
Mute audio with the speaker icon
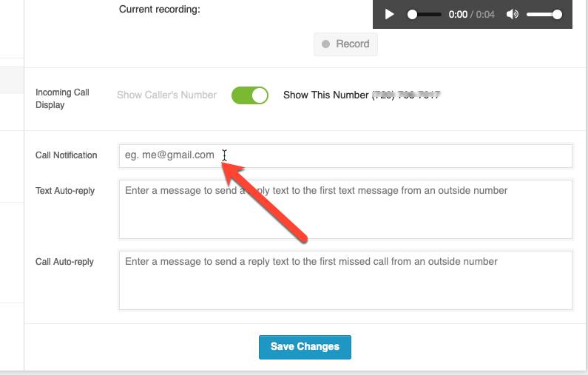[x=513, y=14]
